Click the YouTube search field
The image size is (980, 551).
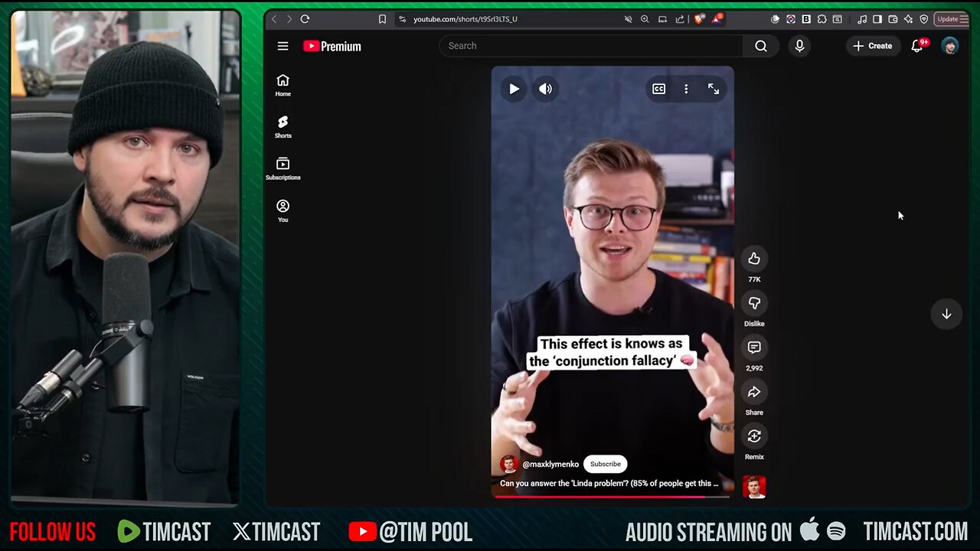coord(590,46)
